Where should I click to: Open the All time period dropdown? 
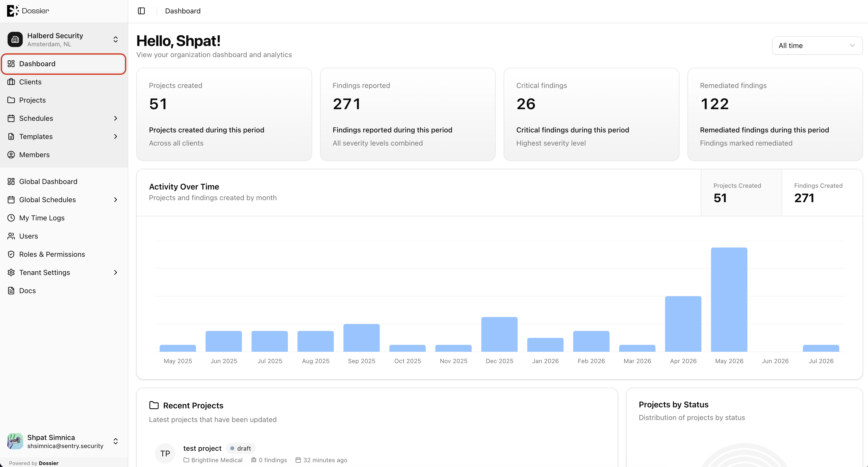coord(817,45)
